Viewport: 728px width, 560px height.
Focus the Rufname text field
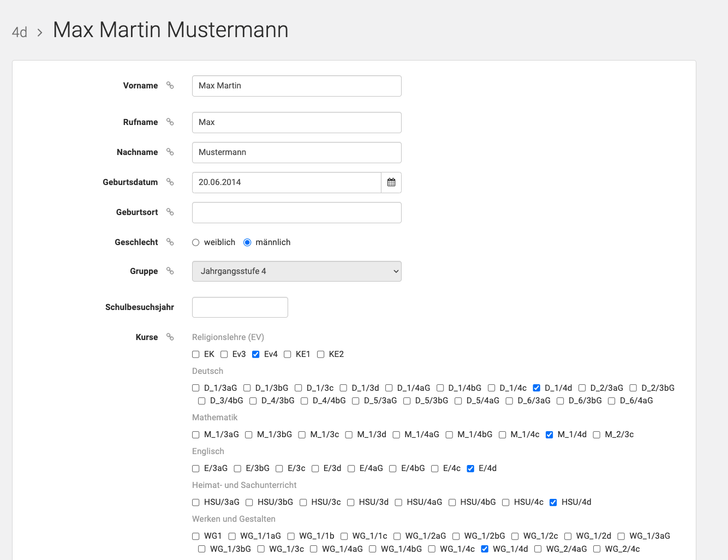click(297, 122)
